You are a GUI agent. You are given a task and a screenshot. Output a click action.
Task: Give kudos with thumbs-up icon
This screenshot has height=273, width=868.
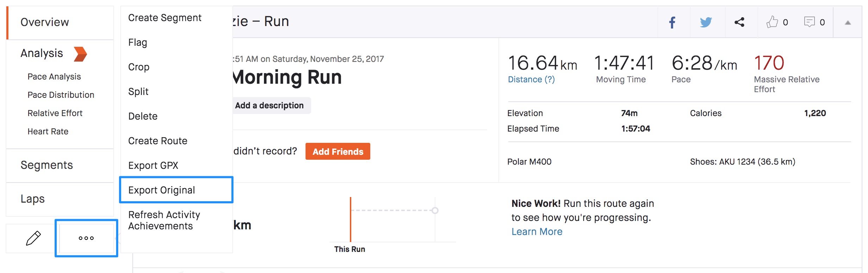[x=772, y=22]
